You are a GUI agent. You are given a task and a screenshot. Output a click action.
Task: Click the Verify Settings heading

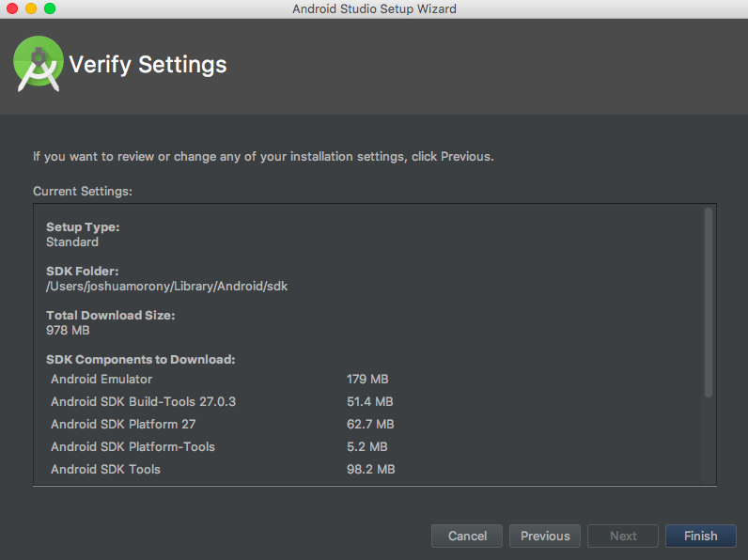148,65
